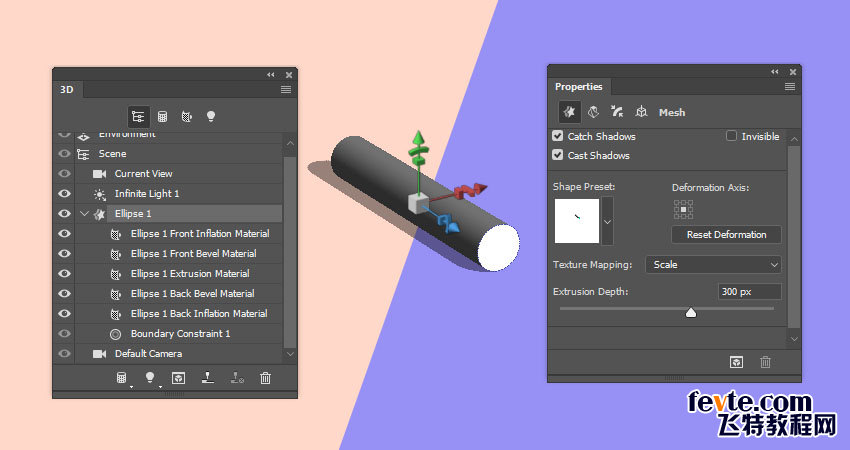Toggle eye for Ellipse 1 Extrusion Material
This screenshot has height=450, width=850.
(x=64, y=273)
